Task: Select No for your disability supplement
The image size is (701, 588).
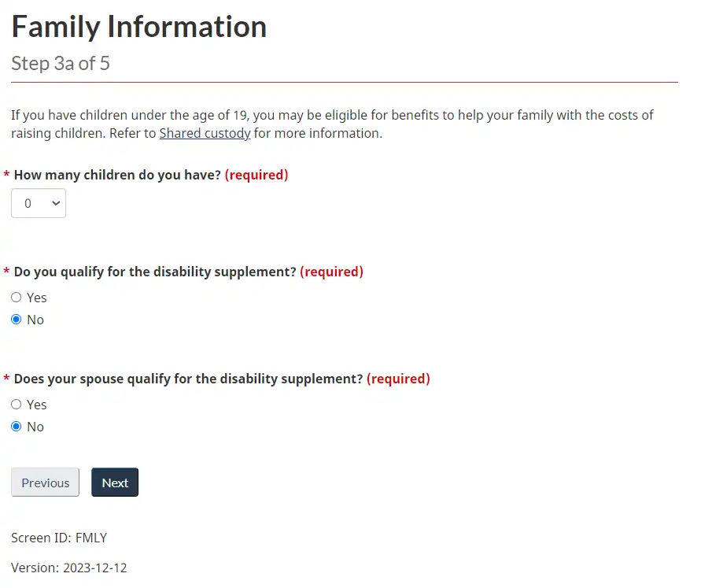Action: tap(16, 320)
